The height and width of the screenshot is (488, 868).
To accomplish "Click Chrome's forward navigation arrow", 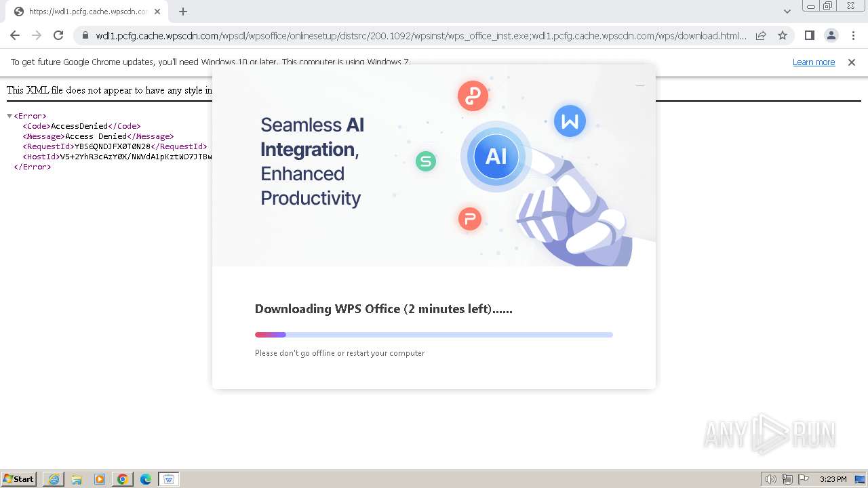I will tap(37, 35).
